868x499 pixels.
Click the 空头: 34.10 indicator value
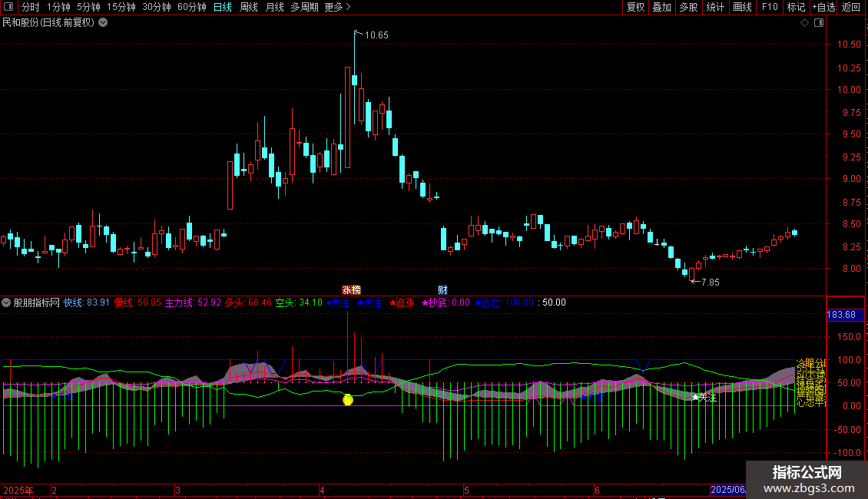(x=299, y=302)
